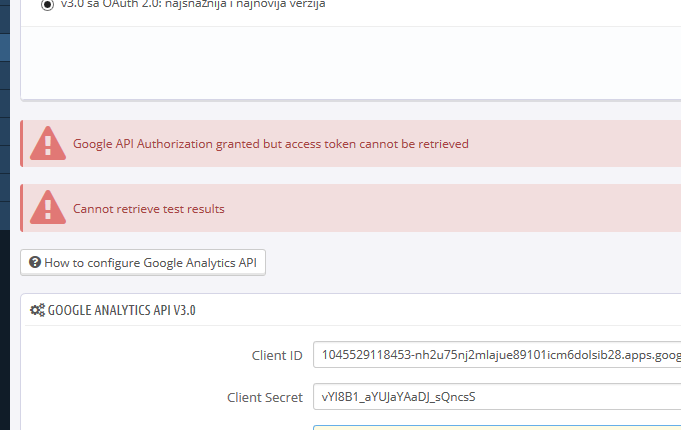Screen dimensions: 681x430
Task: Click the gears icon beside Google Analytics API V3.0
Action: (37, 310)
